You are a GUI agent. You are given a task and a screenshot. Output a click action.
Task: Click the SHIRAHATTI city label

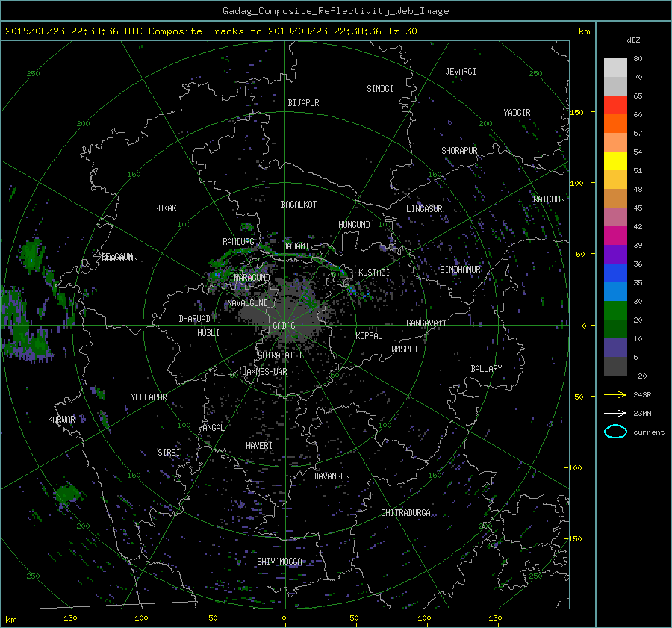point(280,355)
